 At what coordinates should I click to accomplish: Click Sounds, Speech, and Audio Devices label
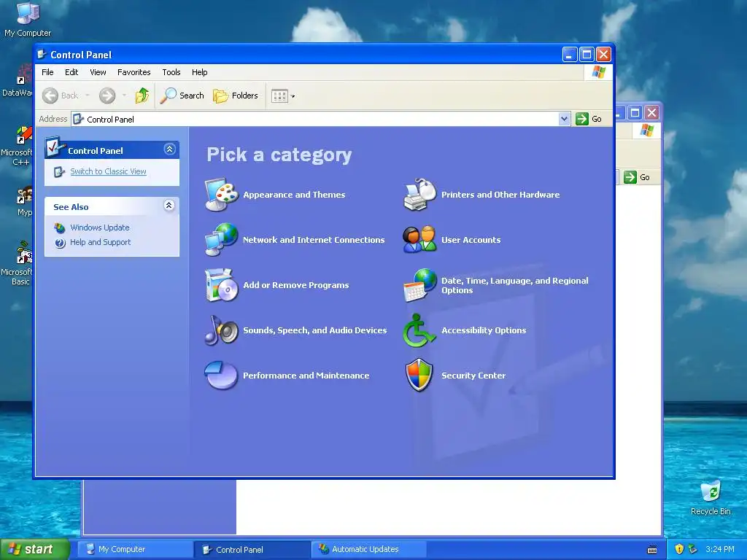(315, 330)
